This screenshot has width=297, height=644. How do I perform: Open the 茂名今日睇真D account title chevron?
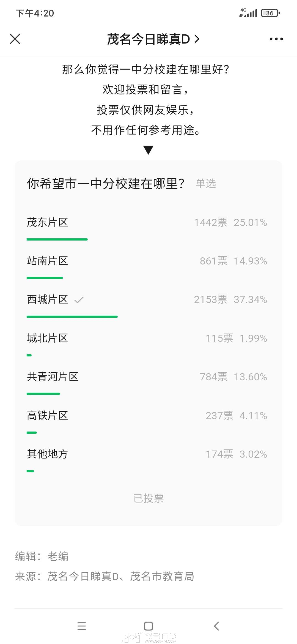tap(197, 39)
